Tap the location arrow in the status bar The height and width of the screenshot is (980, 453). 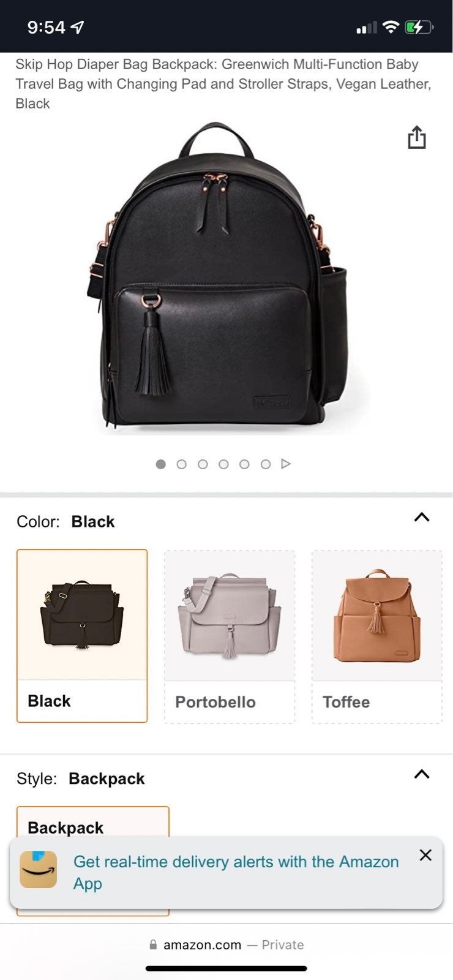point(77,27)
